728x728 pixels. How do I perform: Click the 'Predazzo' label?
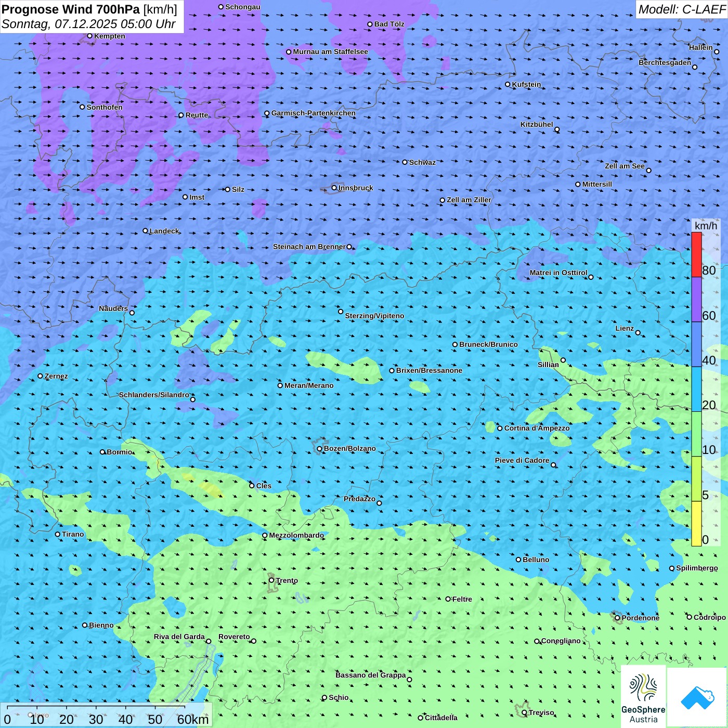(x=359, y=499)
